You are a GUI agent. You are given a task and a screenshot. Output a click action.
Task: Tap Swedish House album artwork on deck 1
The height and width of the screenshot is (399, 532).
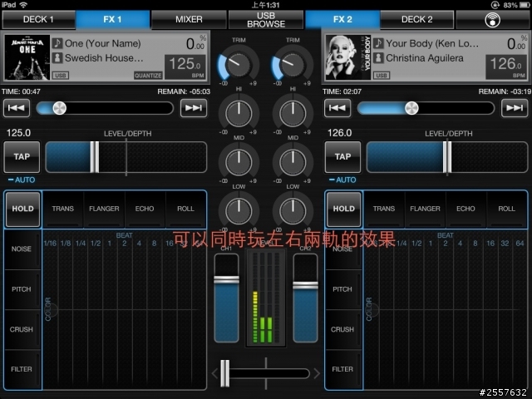click(27, 57)
